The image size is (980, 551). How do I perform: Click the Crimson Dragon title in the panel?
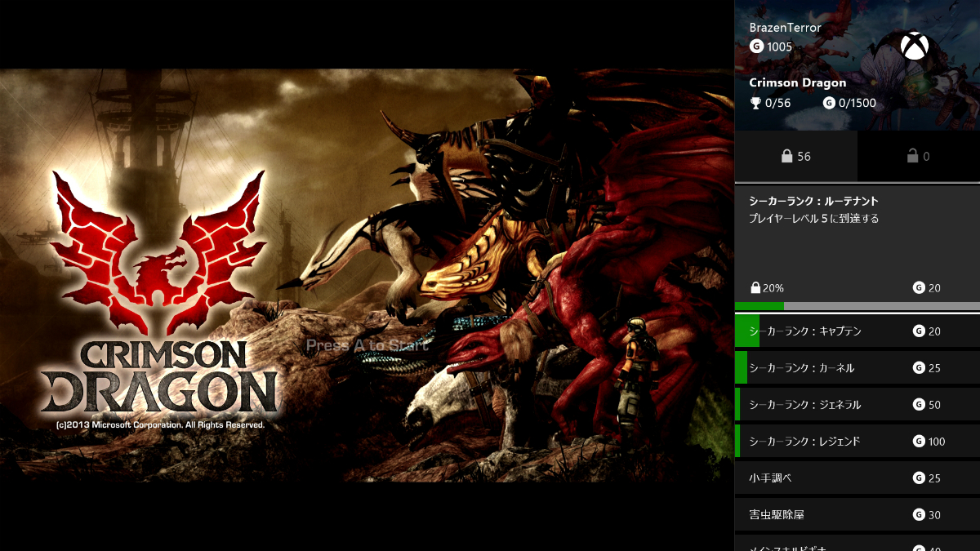click(x=797, y=82)
